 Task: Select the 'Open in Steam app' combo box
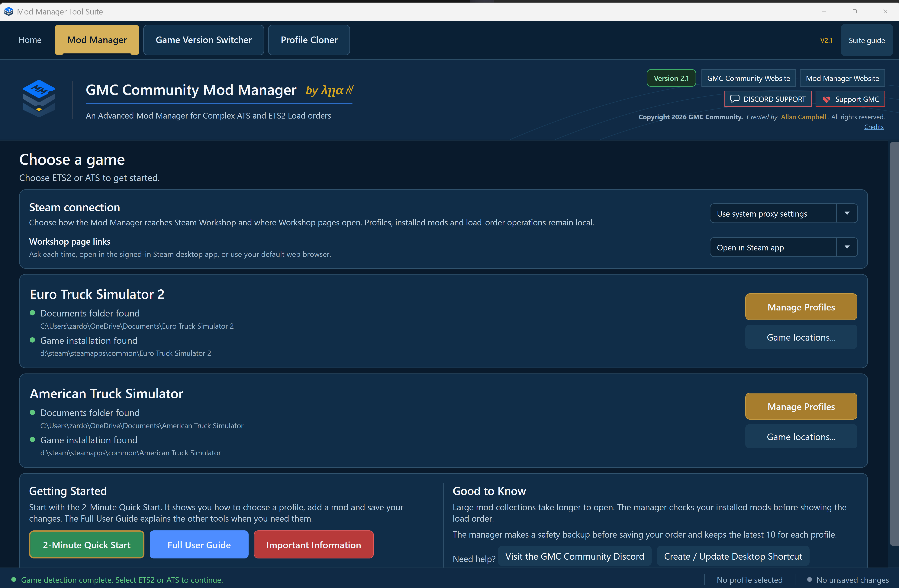[x=783, y=247]
